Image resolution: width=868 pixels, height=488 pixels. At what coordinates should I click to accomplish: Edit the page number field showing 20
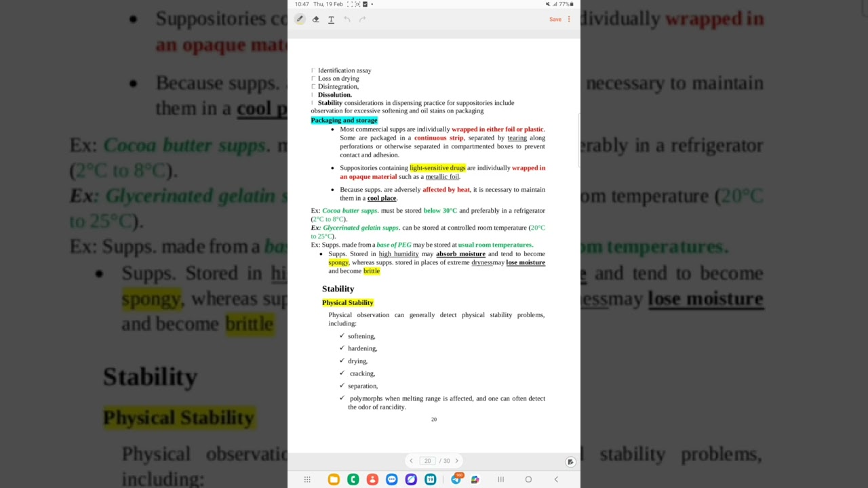click(x=427, y=461)
